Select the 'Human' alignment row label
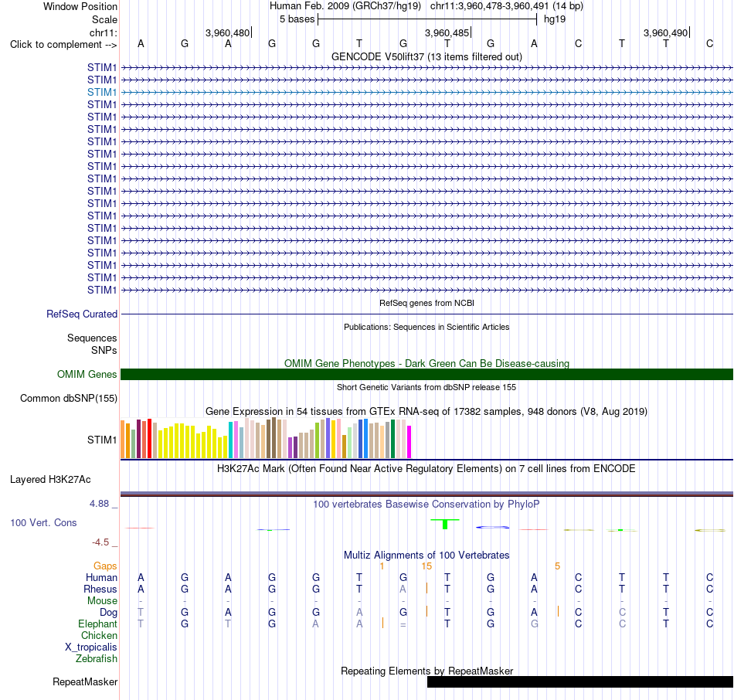This screenshot has width=734, height=700. tap(101, 578)
